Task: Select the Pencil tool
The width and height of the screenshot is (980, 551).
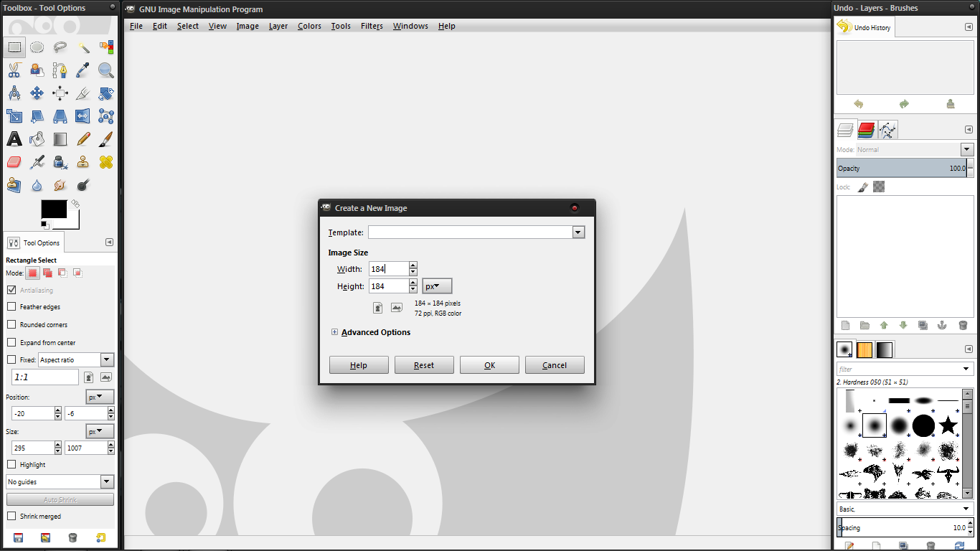Action: click(x=83, y=139)
